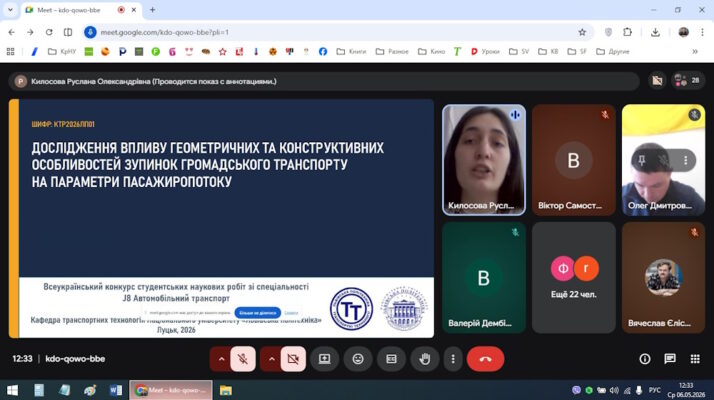Open the activities grid icon

tap(695, 359)
